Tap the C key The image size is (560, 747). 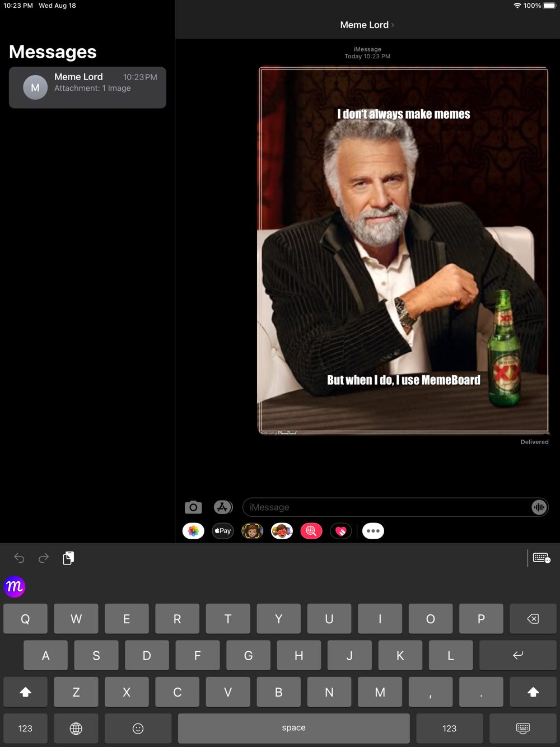177,692
